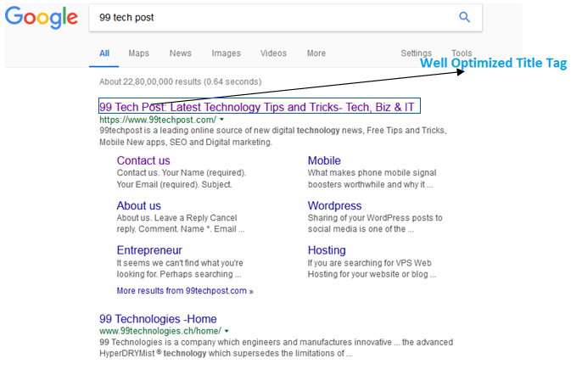582x392 pixels.
Task: Open the Wordpress sitelink
Action: click(x=334, y=205)
